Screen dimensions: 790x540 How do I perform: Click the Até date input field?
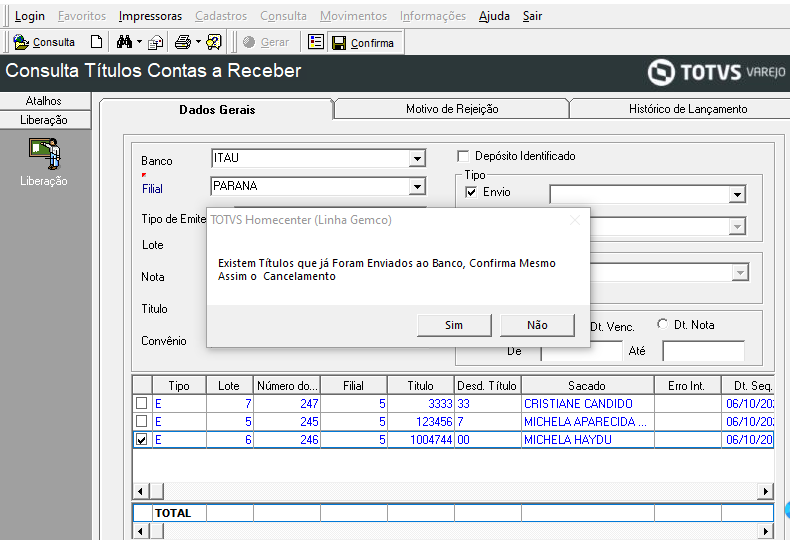703,351
